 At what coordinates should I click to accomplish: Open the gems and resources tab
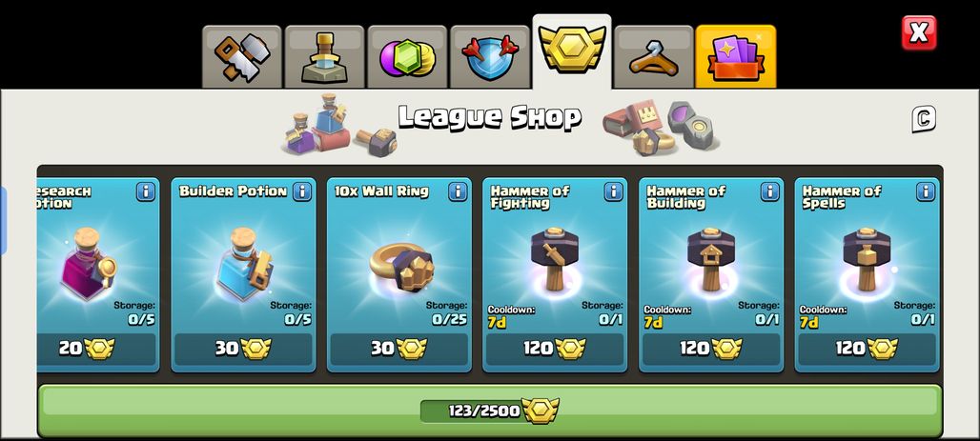407,57
